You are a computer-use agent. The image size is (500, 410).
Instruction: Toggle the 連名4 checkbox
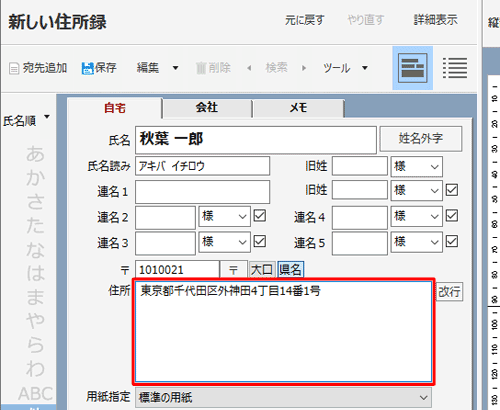pyautogui.click(x=452, y=216)
